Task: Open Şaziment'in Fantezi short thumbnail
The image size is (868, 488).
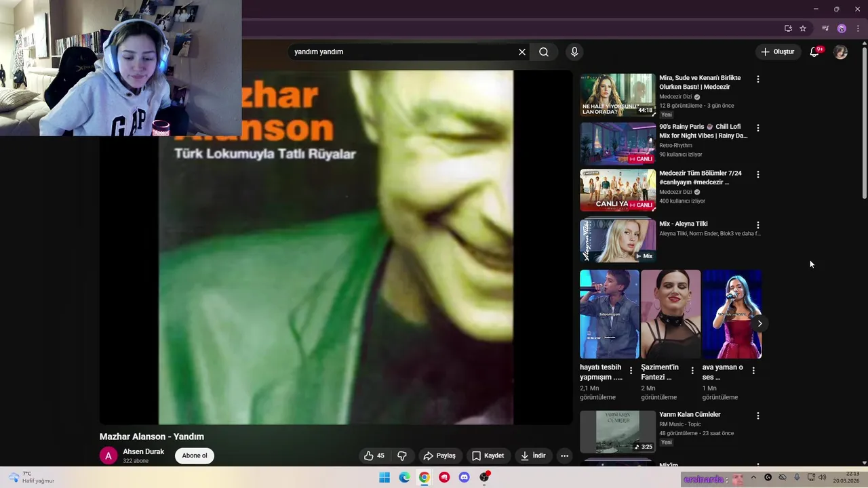Action: (x=671, y=314)
